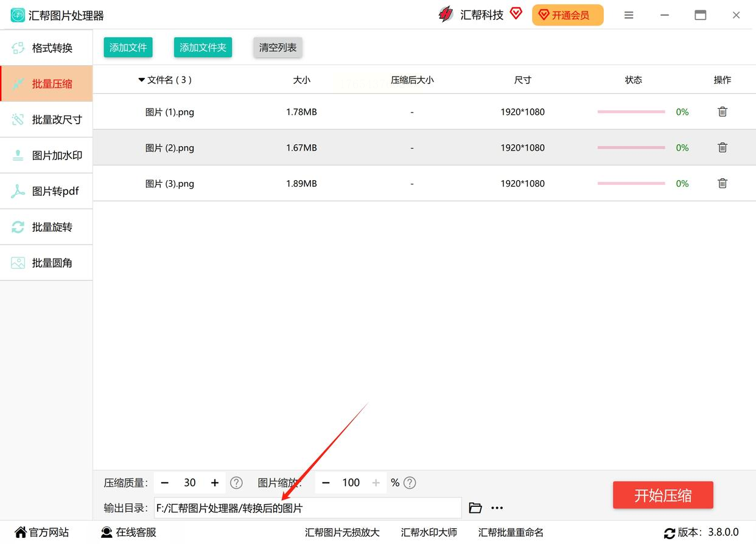Image resolution: width=756 pixels, height=544 pixels.
Task: Delete 图片 (3).png with its trash icon
Action: [723, 183]
